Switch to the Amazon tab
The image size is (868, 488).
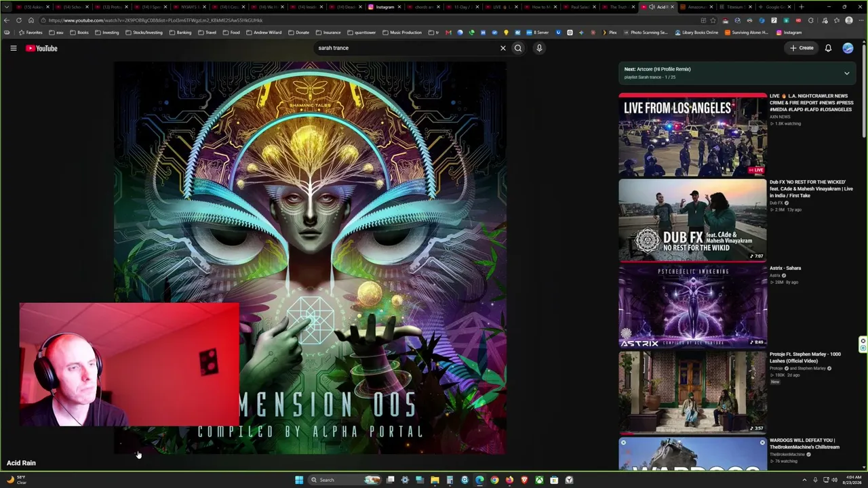coord(696,7)
